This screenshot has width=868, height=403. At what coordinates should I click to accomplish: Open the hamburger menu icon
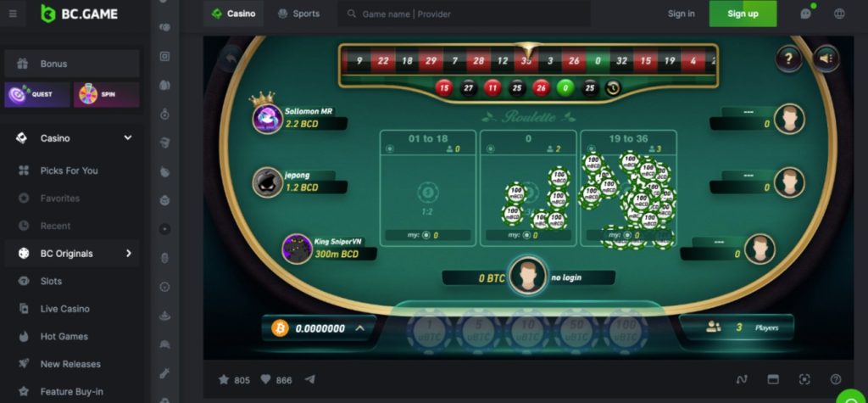[x=13, y=14]
